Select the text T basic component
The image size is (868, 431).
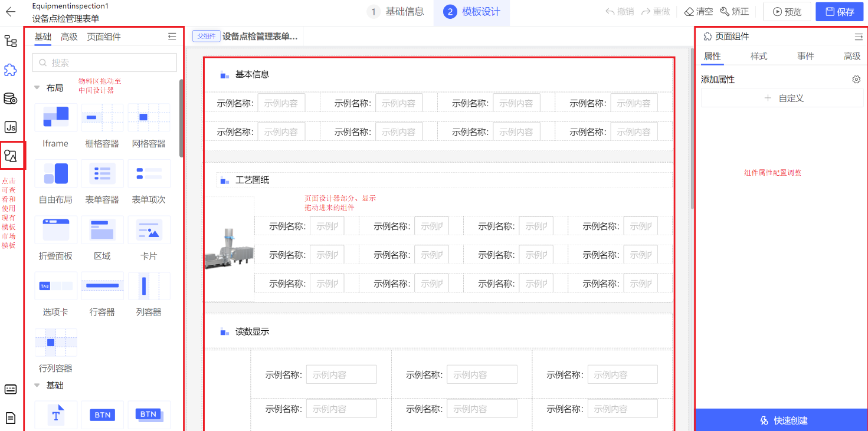(x=55, y=415)
